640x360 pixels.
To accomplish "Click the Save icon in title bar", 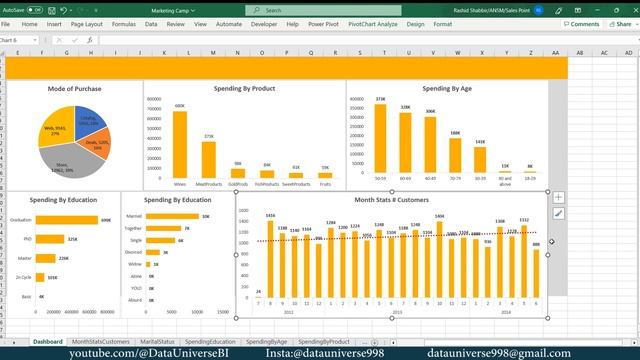I will (52, 10).
